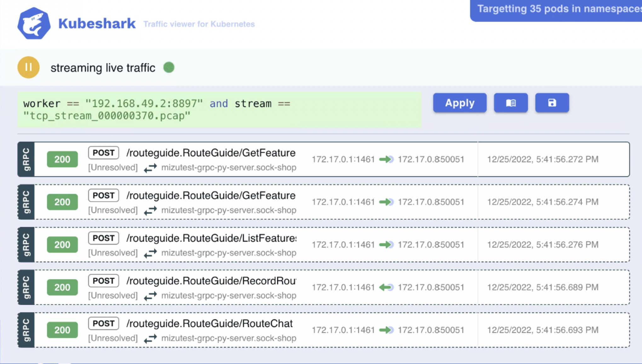Image resolution: width=642 pixels, height=364 pixels.
Task: Click mizutest-grpc-py-server.sock-shop on ListFeatures row
Action: [229, 253]
